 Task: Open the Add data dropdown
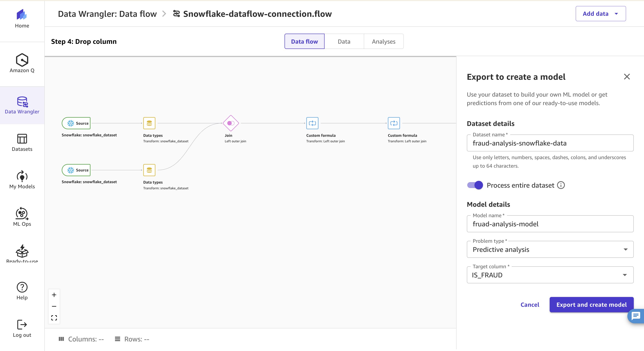point(601,14)
